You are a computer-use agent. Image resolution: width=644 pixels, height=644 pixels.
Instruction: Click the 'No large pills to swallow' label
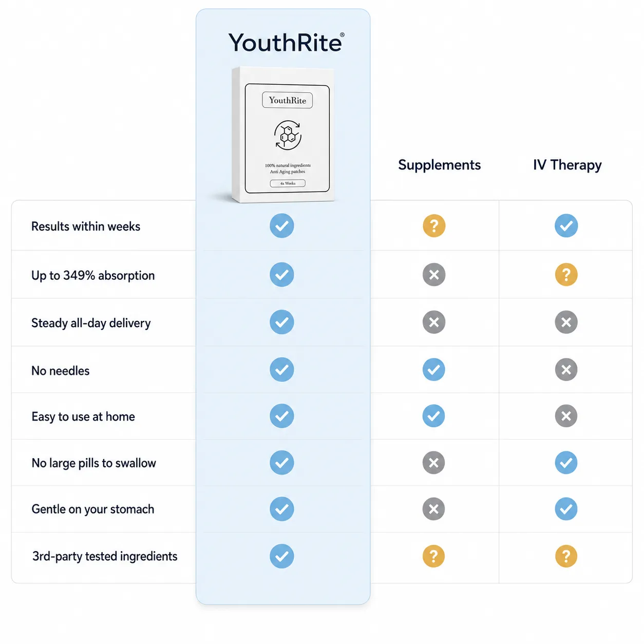coord(93,463)
